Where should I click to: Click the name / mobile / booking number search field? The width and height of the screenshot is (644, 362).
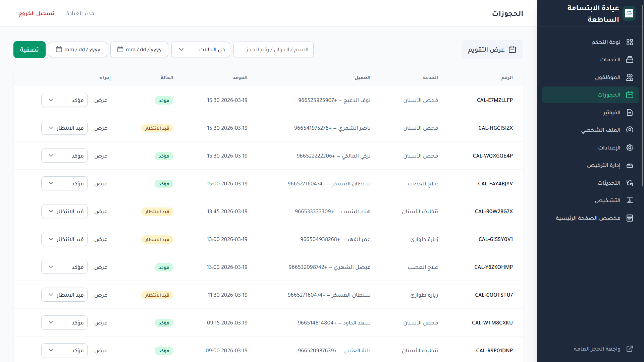pos(273,50)
